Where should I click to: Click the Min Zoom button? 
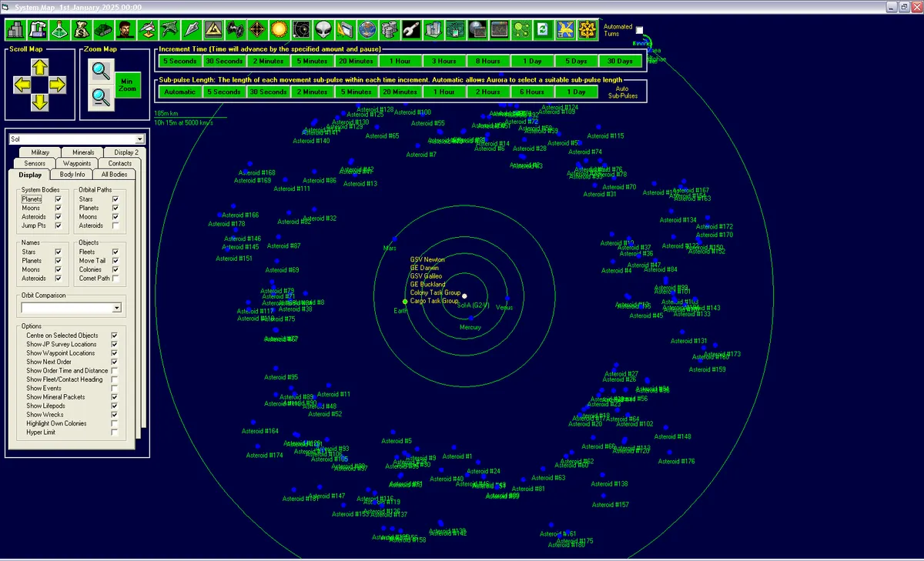tap(129, 85)
